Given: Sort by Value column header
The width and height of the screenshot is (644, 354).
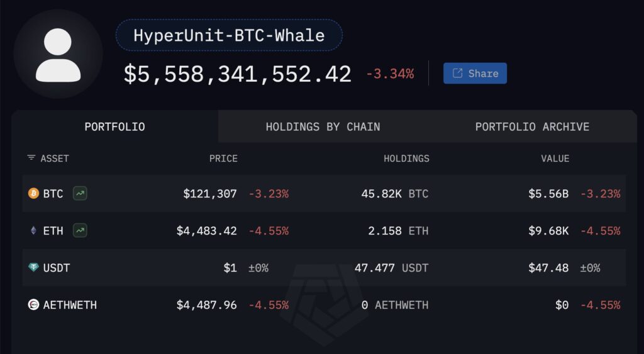Looking at the screenshot, I should pos(555,158).
